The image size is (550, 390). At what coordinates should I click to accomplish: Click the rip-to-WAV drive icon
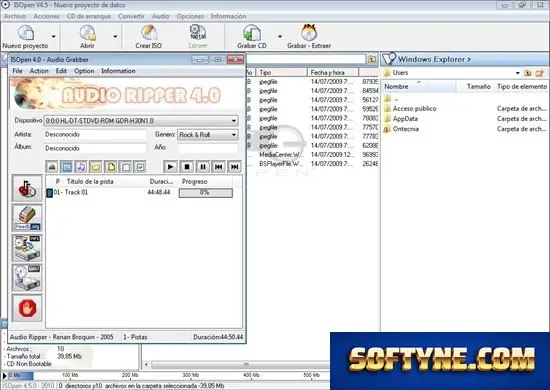point(27,278)
